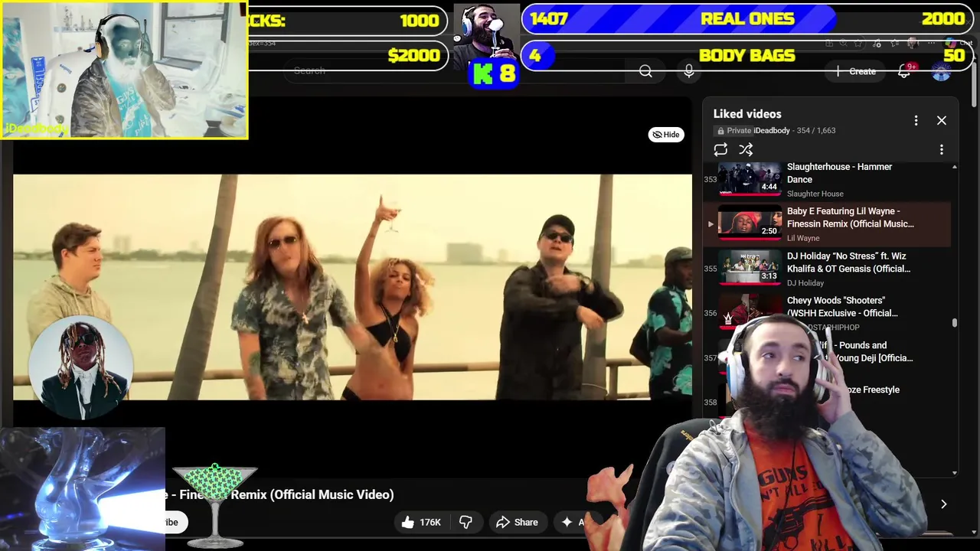
Task: Click the 354 / 1,663 playlist counter
Action: point(815,131)
